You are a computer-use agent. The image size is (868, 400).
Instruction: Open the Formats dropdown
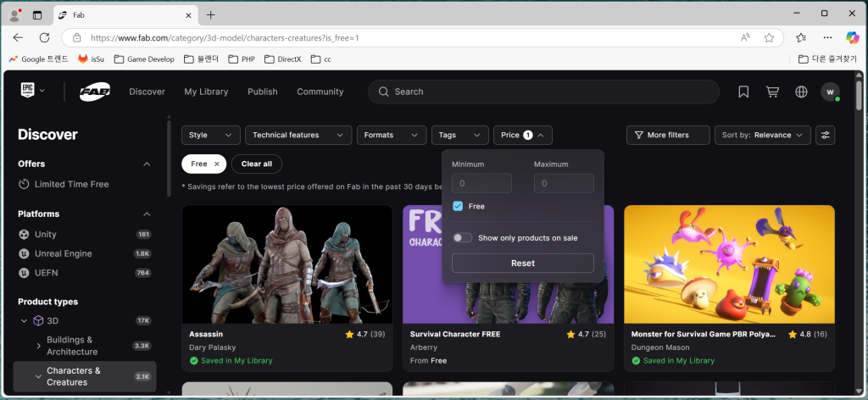392,135
